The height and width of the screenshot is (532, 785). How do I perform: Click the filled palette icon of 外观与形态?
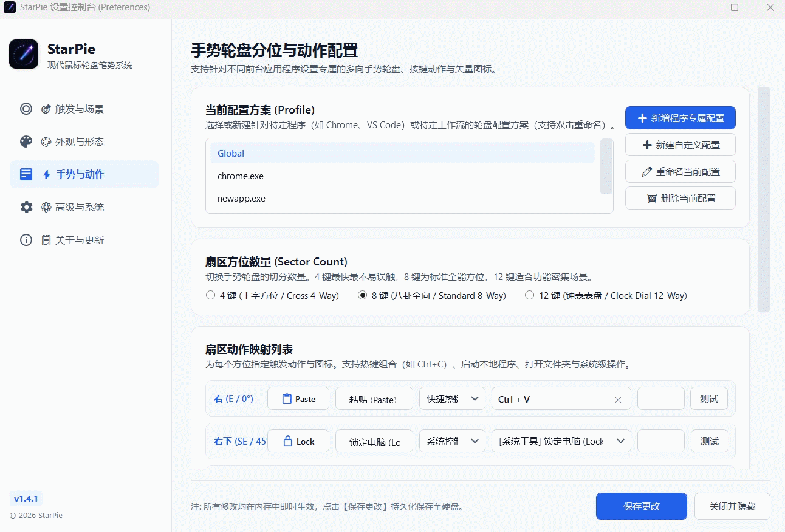point(26,142)
